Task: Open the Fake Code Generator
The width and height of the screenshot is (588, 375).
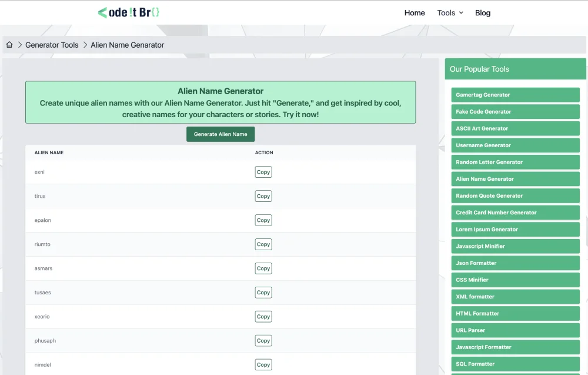Action: pyautogui.click(x=515, y=111)
